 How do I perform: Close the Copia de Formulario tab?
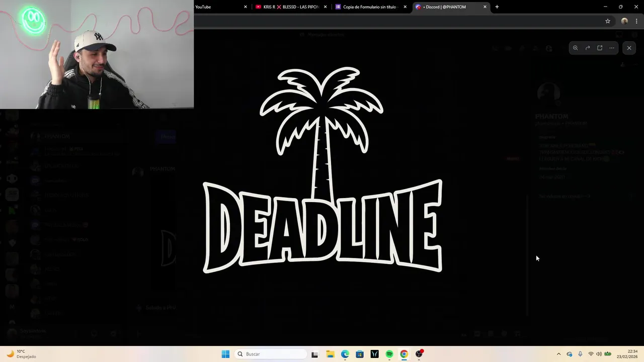[x=405, y=7]
